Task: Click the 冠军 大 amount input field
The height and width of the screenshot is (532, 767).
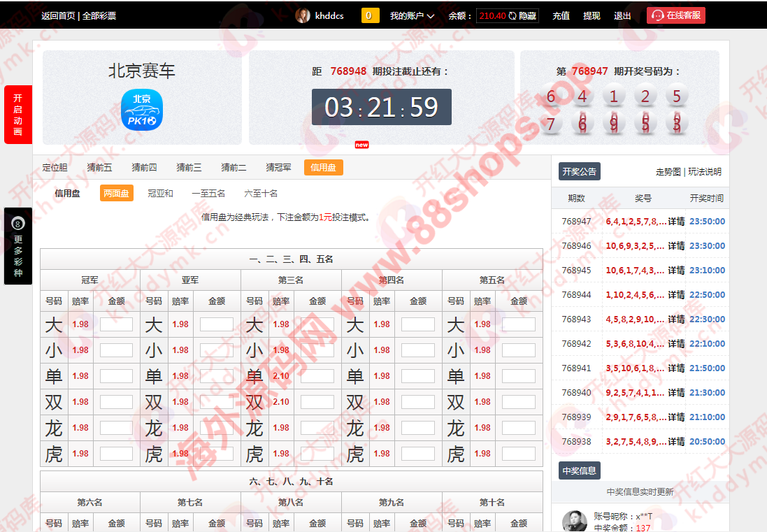Action: click(116, 324)
